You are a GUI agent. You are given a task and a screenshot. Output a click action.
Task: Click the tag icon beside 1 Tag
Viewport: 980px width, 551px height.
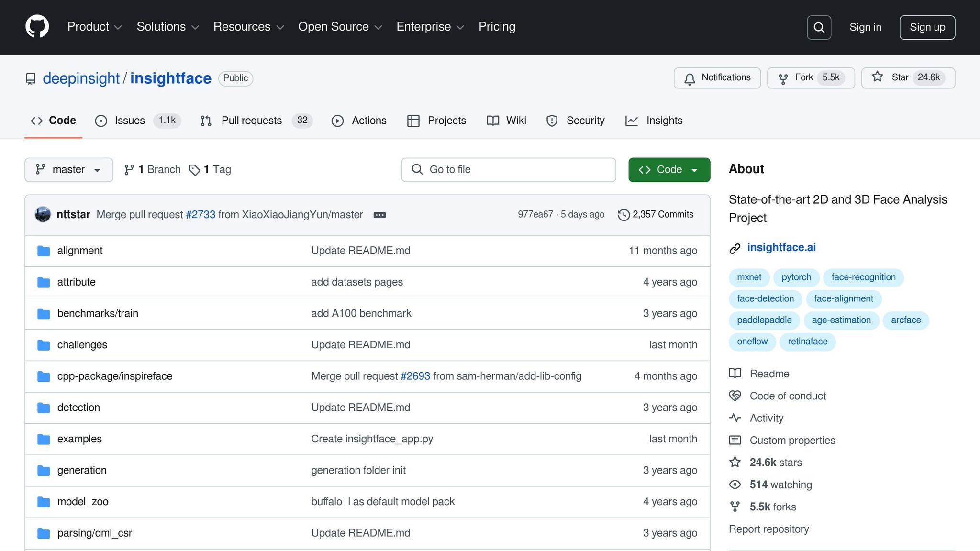point(194,170)
